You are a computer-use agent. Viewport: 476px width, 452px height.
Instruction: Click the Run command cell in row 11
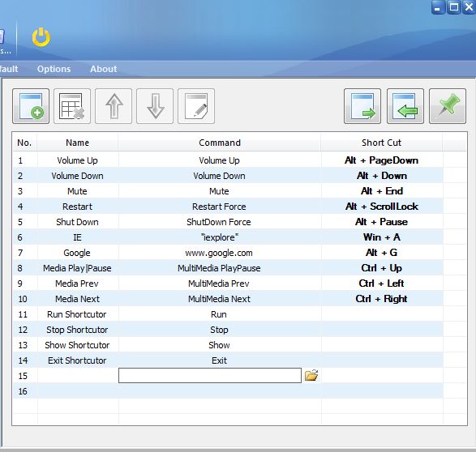(220, 314)
